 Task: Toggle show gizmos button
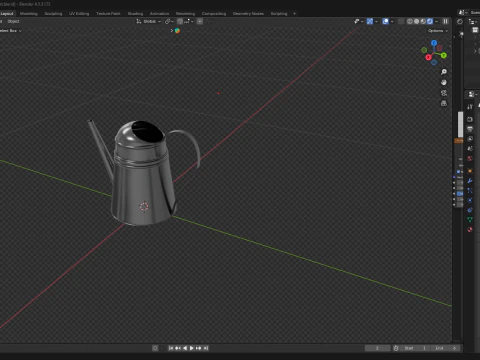[370, 21]
